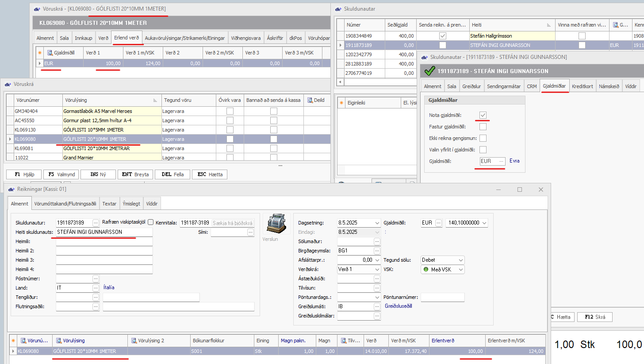This screenshot has width=644, height=364.
Task: Enable the Fastur gjaldmiðill checkbox
Action: pos(483,127)
